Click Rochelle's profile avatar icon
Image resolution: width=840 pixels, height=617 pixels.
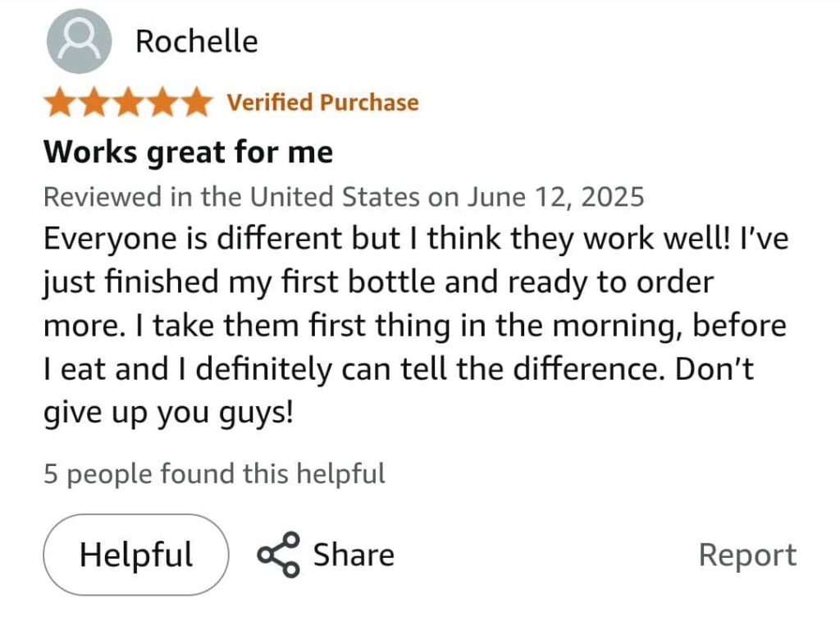[79, 42]
